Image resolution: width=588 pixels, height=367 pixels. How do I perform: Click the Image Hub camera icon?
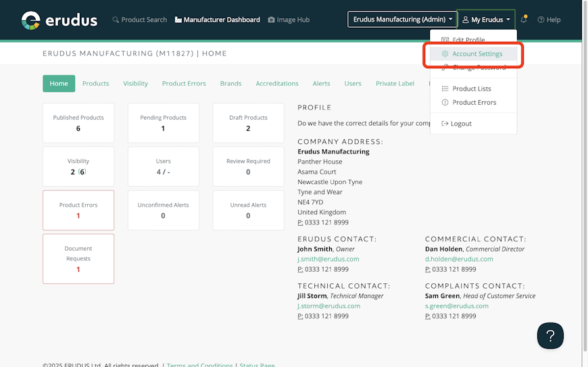point(271,20)
